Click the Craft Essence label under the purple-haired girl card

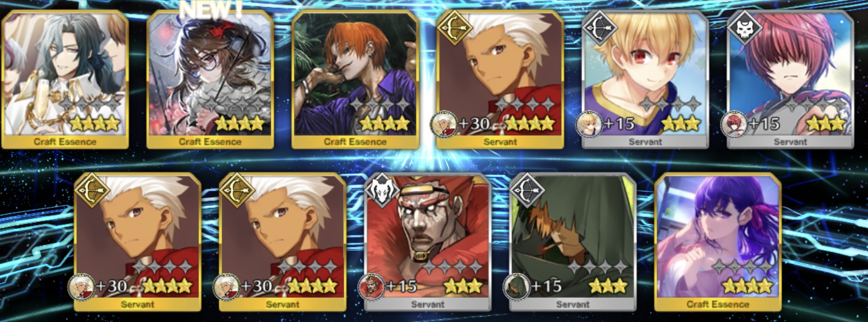pyautogui.click(x=717, y=304)
